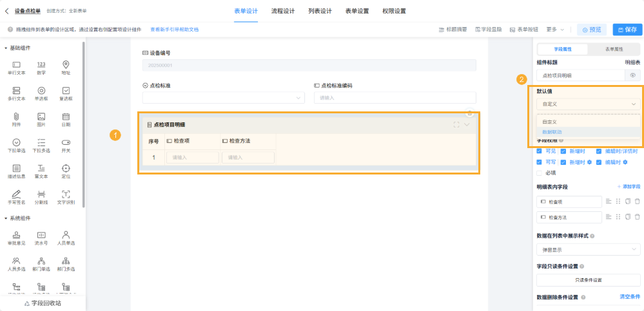
Task: Toggle 编辑时 checkbox in the 可写 row
Action: point(600,162)
